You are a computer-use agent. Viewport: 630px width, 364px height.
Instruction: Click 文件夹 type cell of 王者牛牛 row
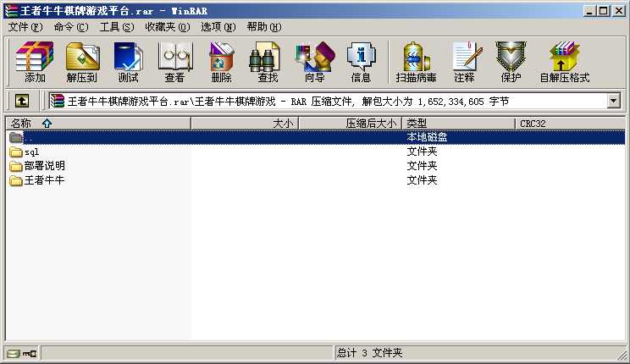point(422,180)
